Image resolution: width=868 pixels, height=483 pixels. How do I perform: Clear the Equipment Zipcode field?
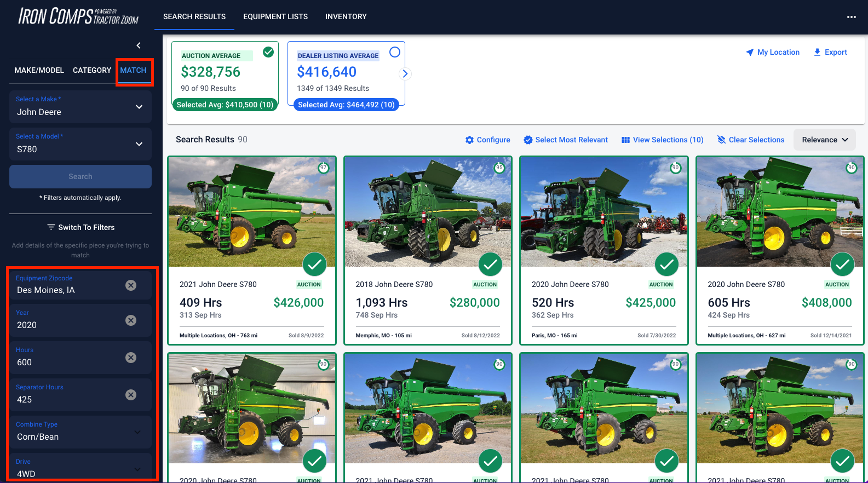pyautogui.click(x=131, y=285)
